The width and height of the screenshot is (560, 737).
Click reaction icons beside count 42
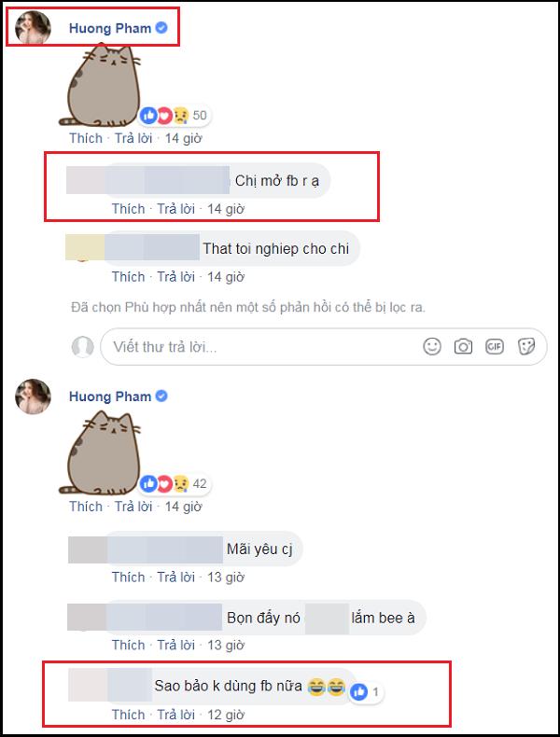[x=164, y=483]
